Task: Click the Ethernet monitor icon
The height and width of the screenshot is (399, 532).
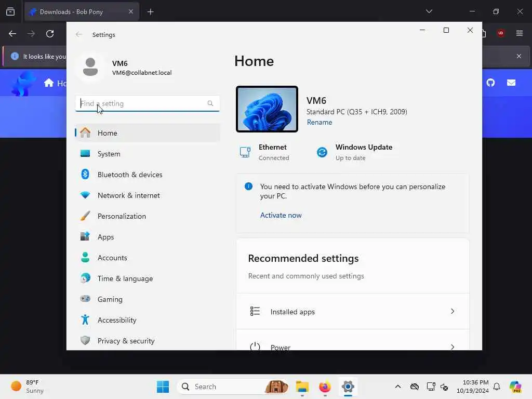Action: [245, 152]
